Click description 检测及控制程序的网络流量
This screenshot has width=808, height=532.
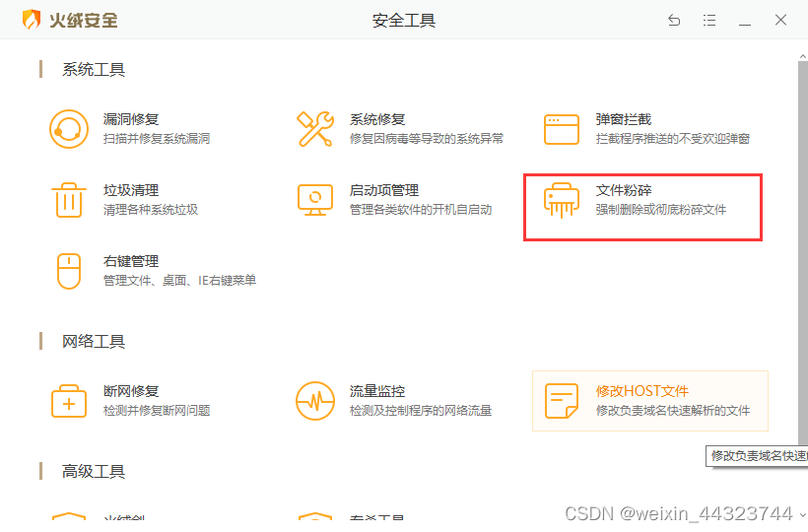coord(421,411)
